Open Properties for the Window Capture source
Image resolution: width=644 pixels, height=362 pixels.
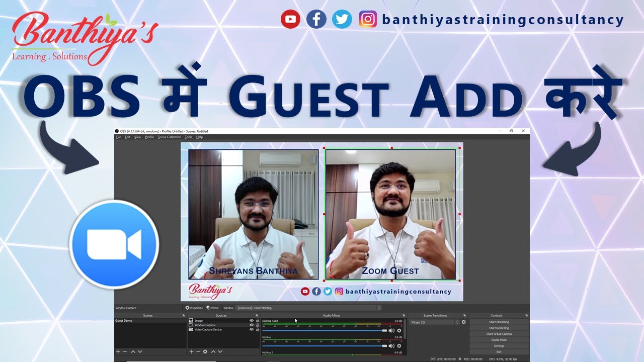pos(194,308)
